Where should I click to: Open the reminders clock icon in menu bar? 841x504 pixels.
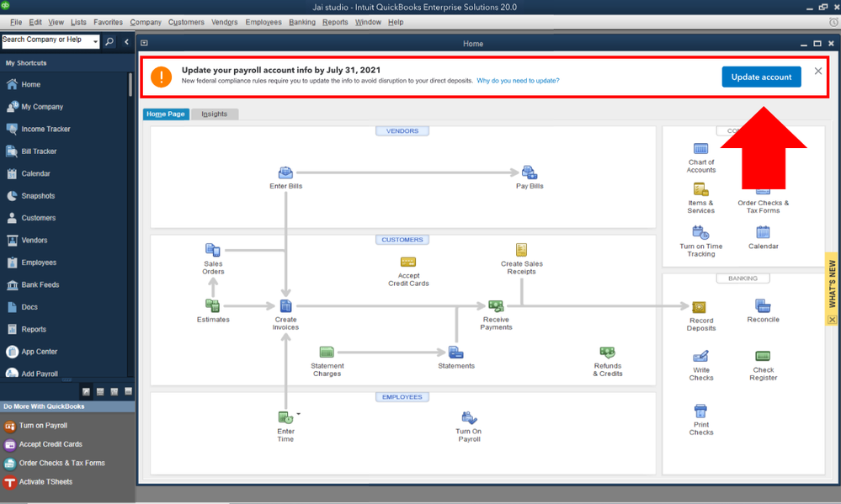(x=833, y=22)
